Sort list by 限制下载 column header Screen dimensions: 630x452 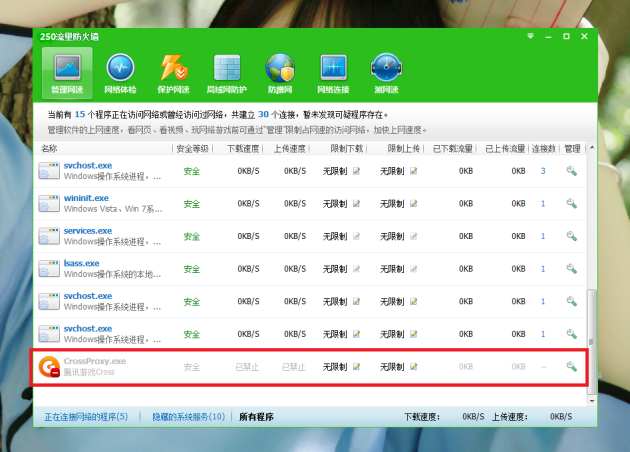(346, 149)
